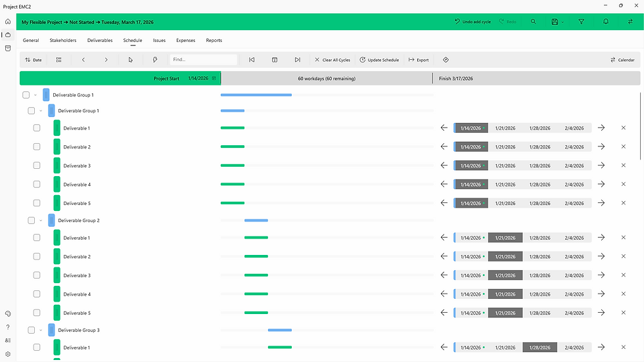
Task: Collapse Deliverable Group 3 chevron
Action: click(41, 330)
